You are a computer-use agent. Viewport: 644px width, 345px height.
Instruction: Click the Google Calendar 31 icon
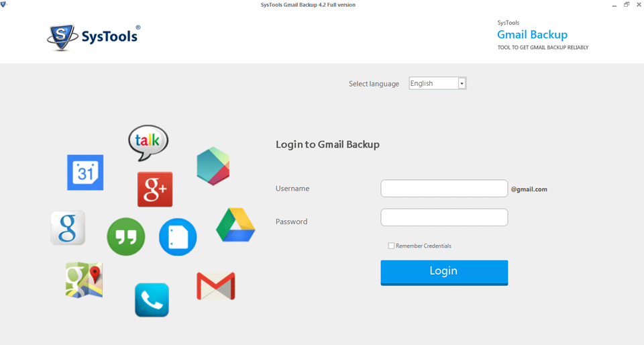pos(85,172)
